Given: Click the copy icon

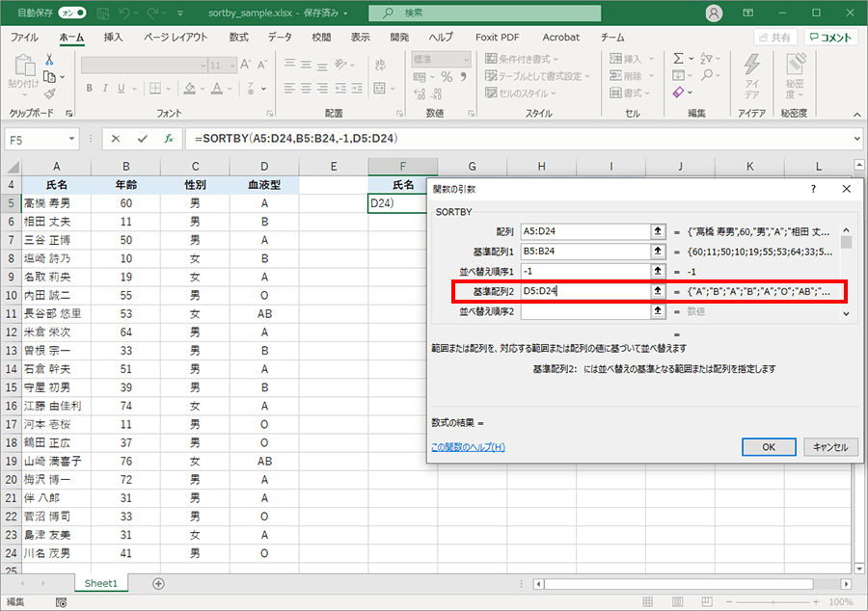Looking at the screenshot, I should point(49,76).
